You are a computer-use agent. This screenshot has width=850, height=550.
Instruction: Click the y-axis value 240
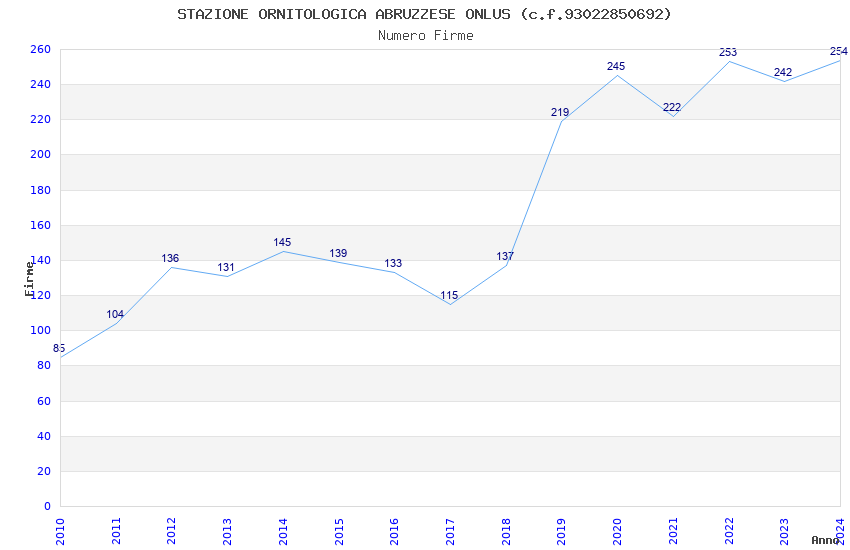(x=41, y=85)
